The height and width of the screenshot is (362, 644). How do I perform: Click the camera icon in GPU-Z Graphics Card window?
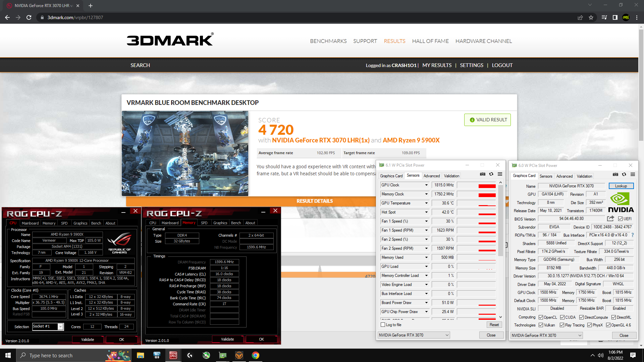coord(615,175)
